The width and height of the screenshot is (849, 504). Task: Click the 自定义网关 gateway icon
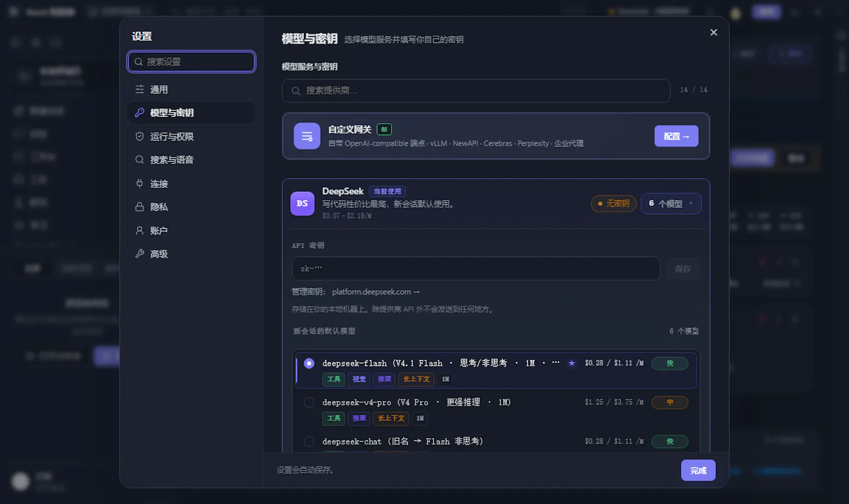coord(307,136)
